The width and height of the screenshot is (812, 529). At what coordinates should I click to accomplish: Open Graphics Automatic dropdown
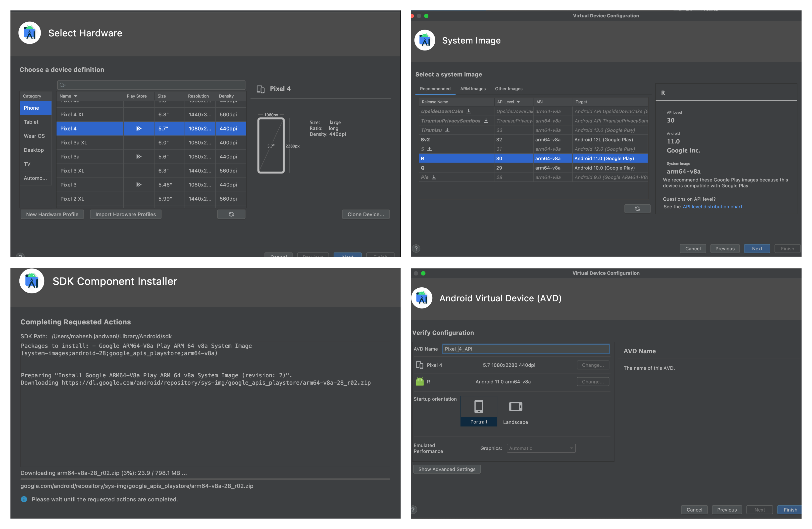[x=541, y=448]
